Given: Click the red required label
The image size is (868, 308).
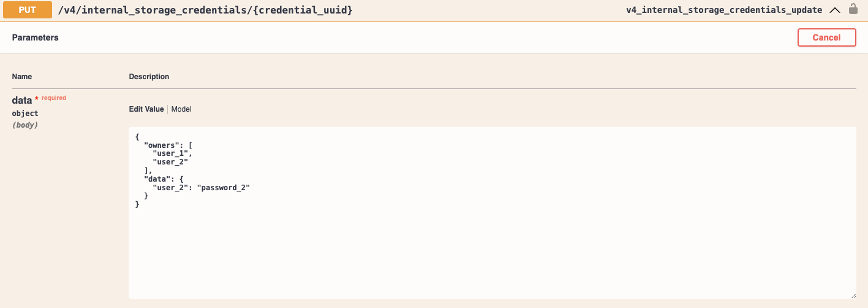Looking at the screenshot, I should pyautogui.click(x=54, y=98).
